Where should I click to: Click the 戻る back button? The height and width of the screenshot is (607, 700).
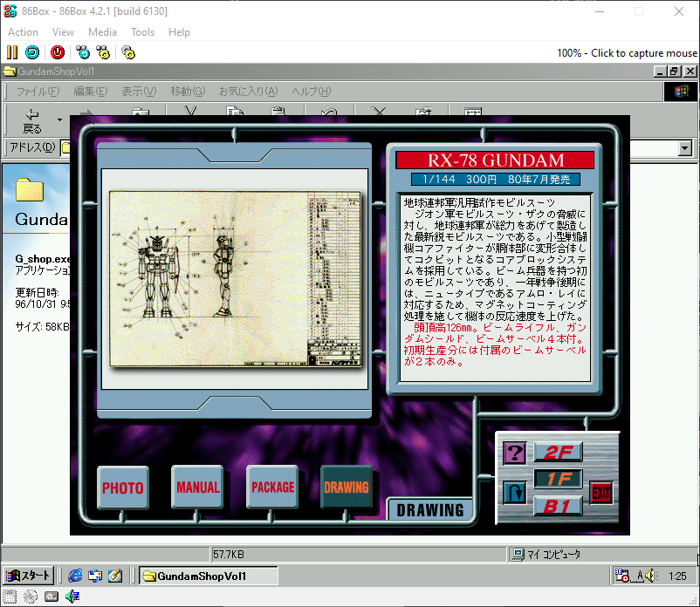click(32, 121)
